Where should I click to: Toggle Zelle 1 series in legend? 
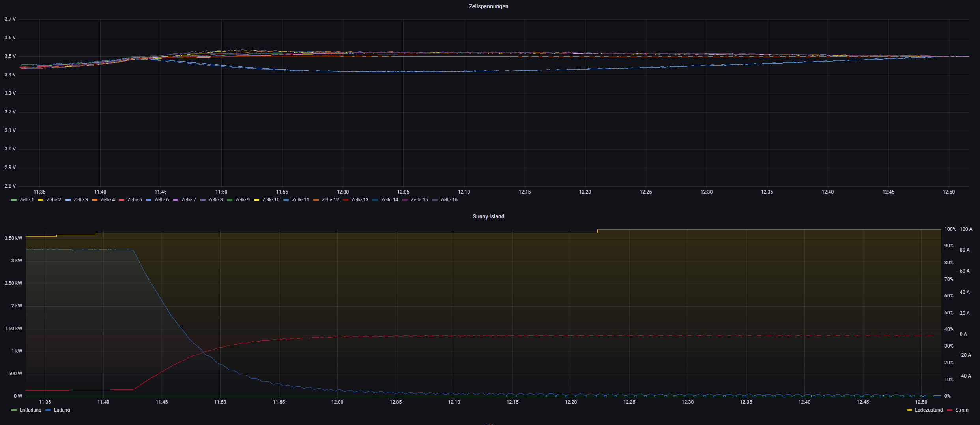tap(27, 200)
